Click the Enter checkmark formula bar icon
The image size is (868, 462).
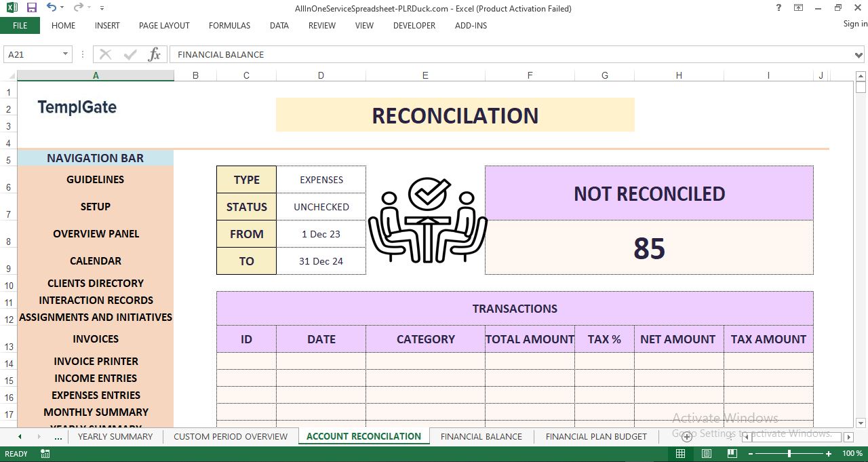[x=130, y=54]
